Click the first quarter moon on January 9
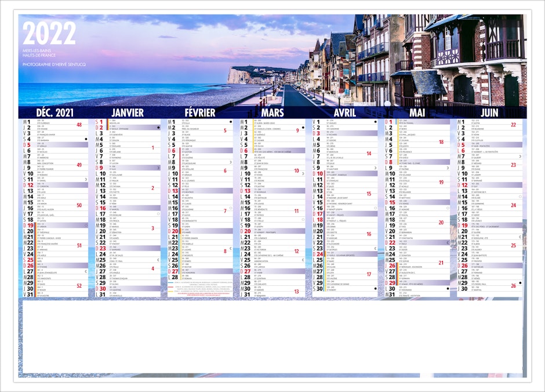 click(158, 168)
